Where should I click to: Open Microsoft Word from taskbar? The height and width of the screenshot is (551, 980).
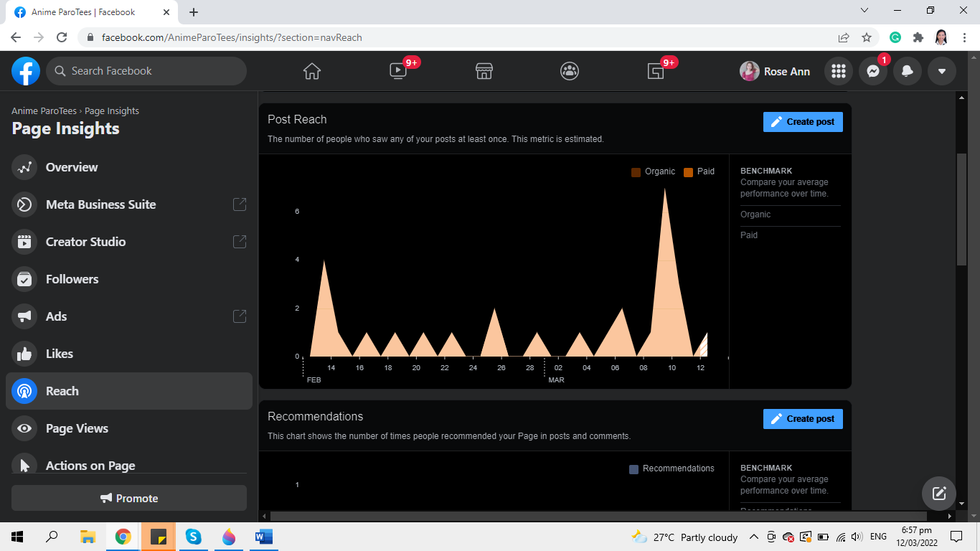coord(263,537)
